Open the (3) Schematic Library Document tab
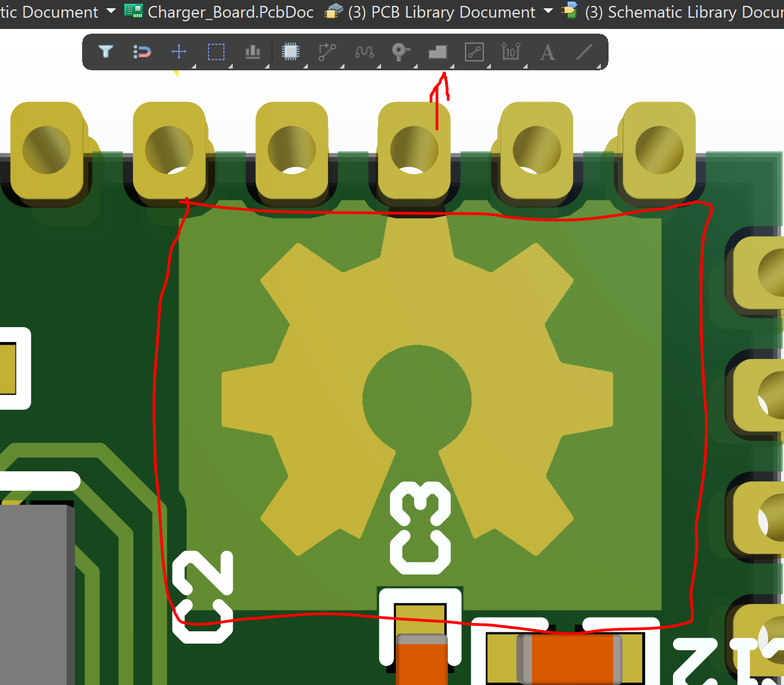Viewport: 784px width, 685px height. tap(673, 12)
